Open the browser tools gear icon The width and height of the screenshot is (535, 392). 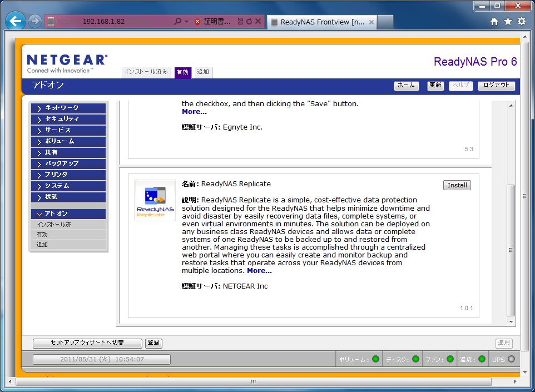521,22
